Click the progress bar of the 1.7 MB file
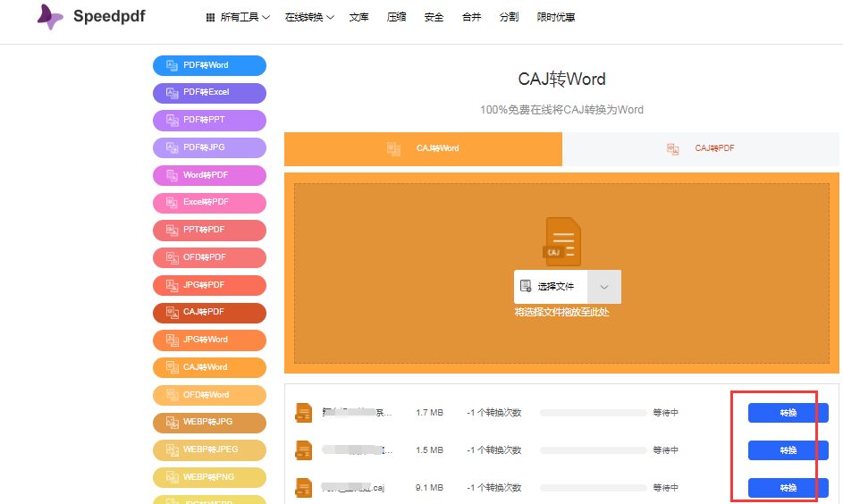Screen dimensions: 843x504 pyautogui.click(x=593, y=413)
